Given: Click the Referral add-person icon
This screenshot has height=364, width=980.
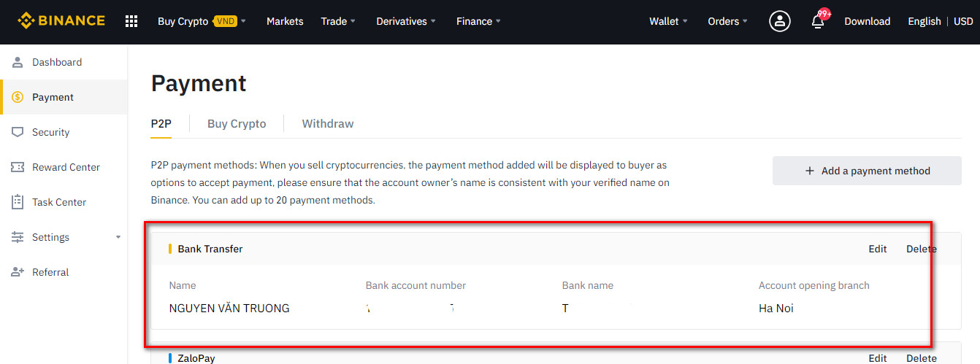Looking at the screenshot, I should 18,272.
